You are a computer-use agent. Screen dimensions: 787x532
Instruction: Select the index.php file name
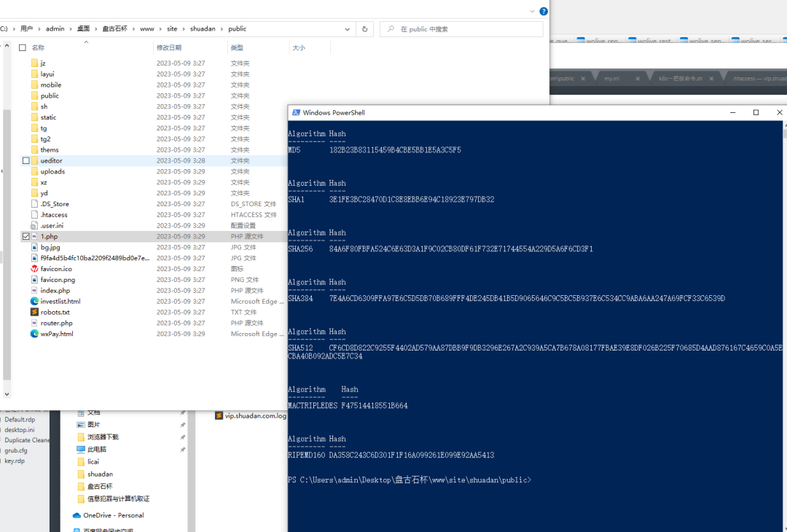[55, 291]
